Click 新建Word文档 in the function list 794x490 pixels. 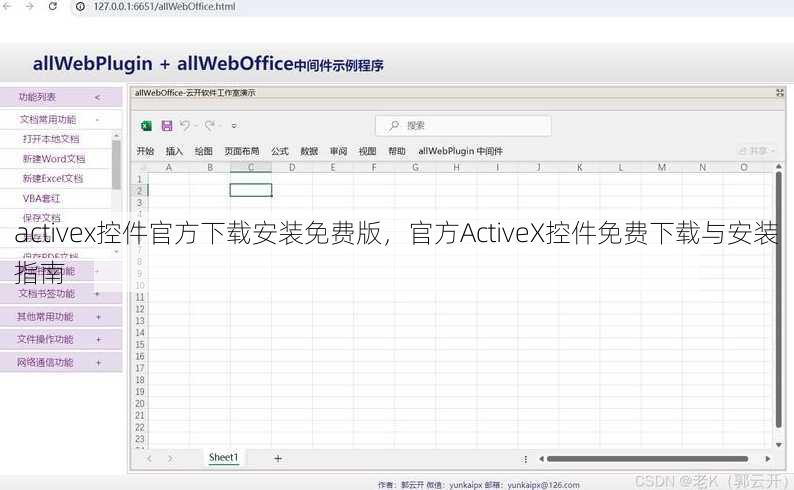point(54,158)
